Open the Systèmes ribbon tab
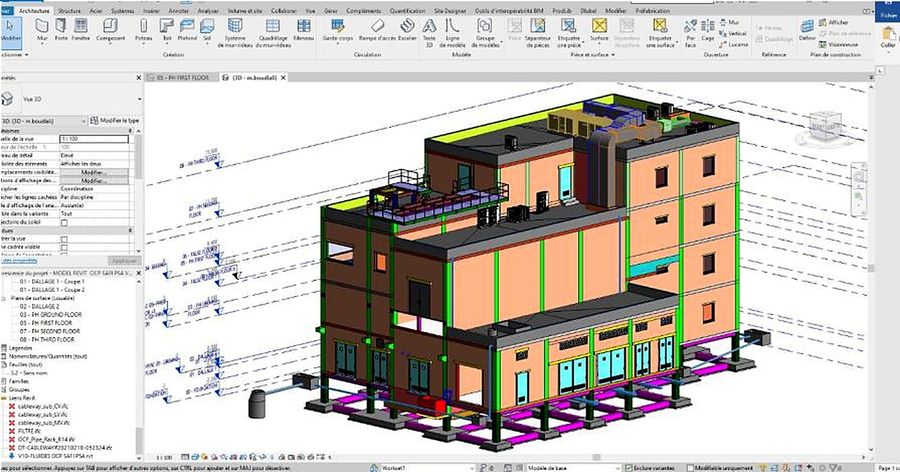 click(x=122, y=11)
